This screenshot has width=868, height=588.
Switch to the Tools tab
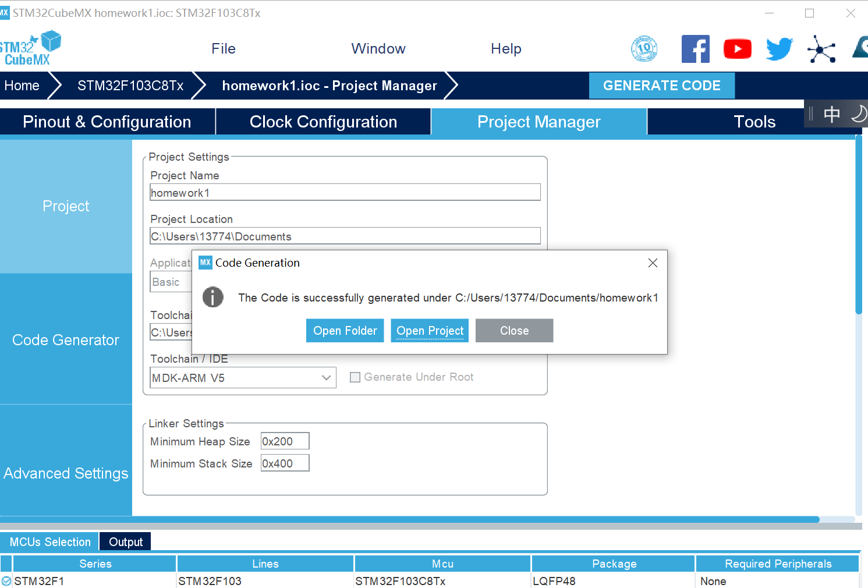pos(754,122)
